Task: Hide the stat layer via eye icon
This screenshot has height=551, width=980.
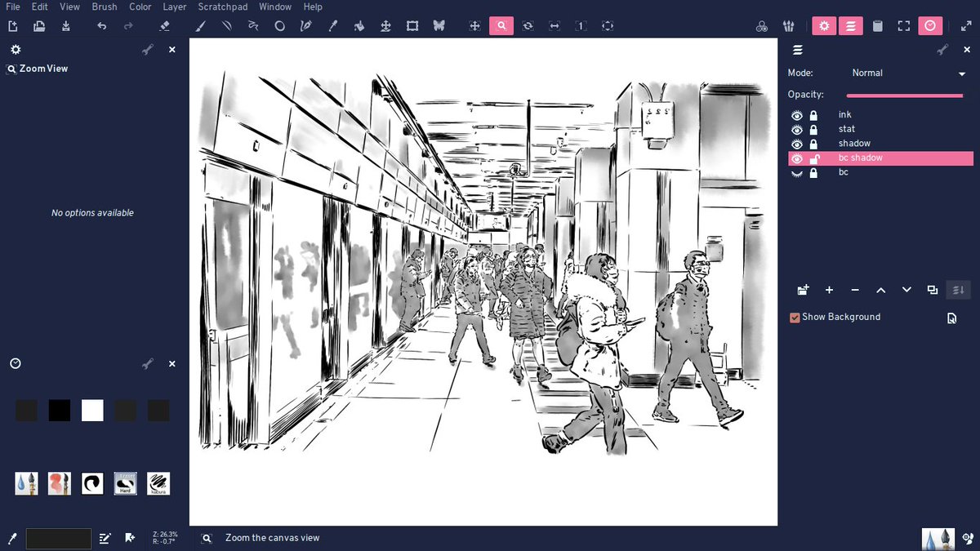Action: pyautogui.click(x=797, y=129)
